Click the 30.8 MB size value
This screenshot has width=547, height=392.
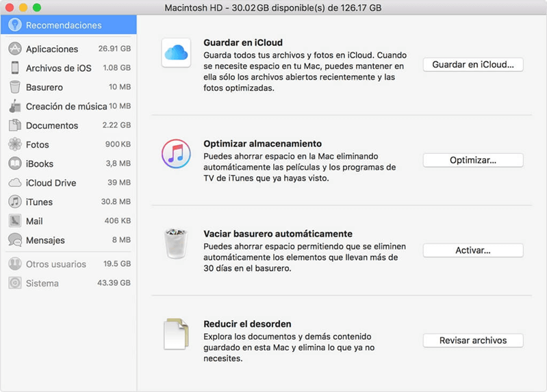(116, 202)
